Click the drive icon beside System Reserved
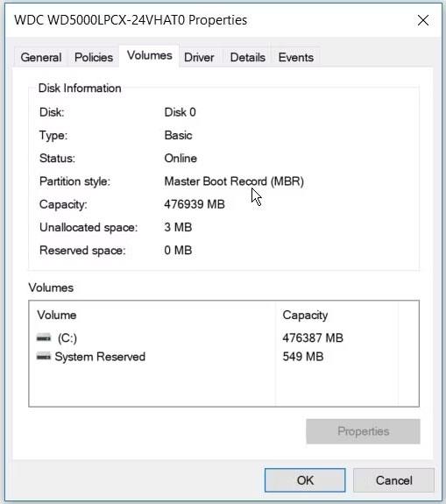446x504 pixels. point(44,357)
